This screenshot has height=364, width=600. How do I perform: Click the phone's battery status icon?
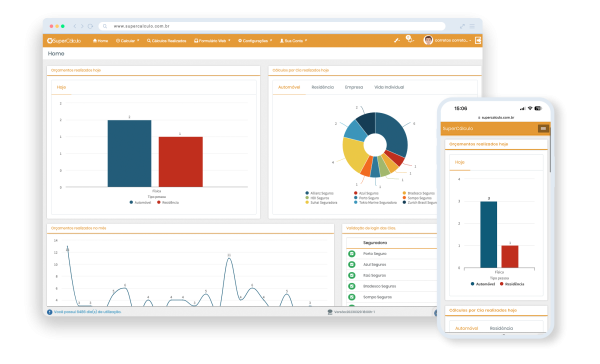coord(538,108)
